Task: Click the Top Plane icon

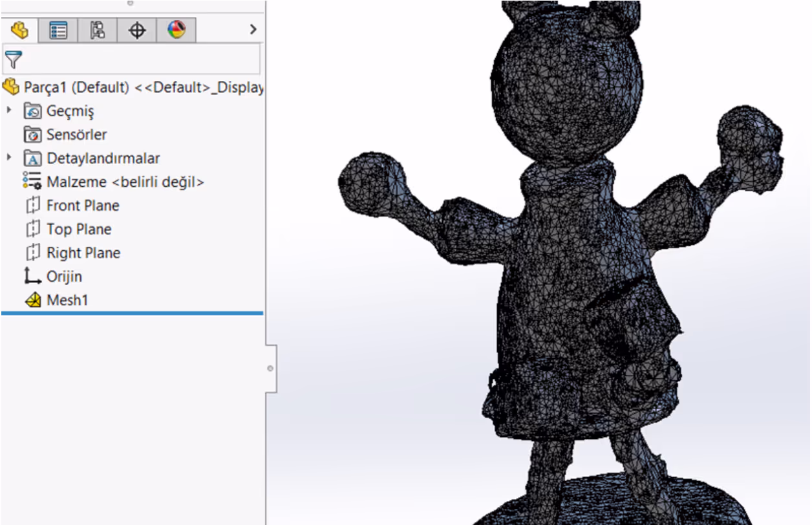Action: [32, 229]
